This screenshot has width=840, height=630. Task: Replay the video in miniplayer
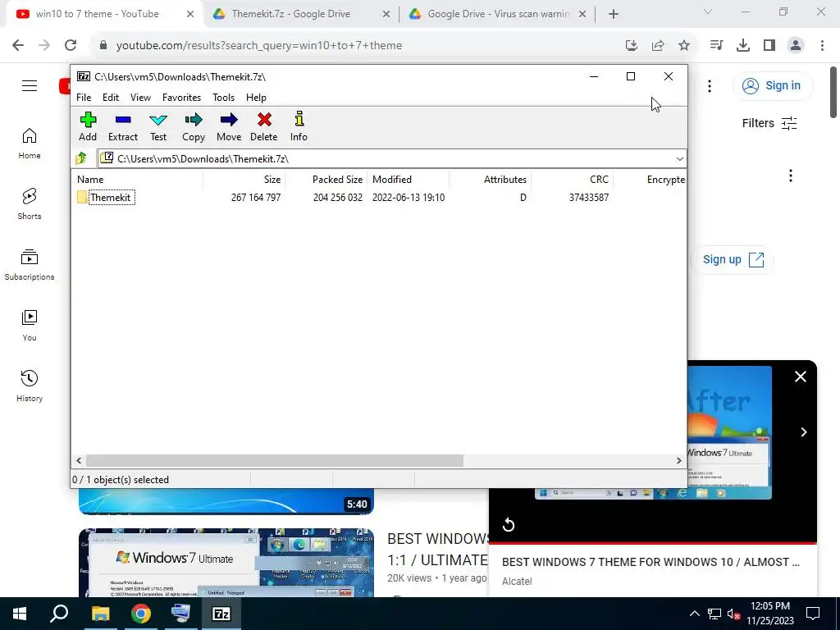(x=509, y=524)
